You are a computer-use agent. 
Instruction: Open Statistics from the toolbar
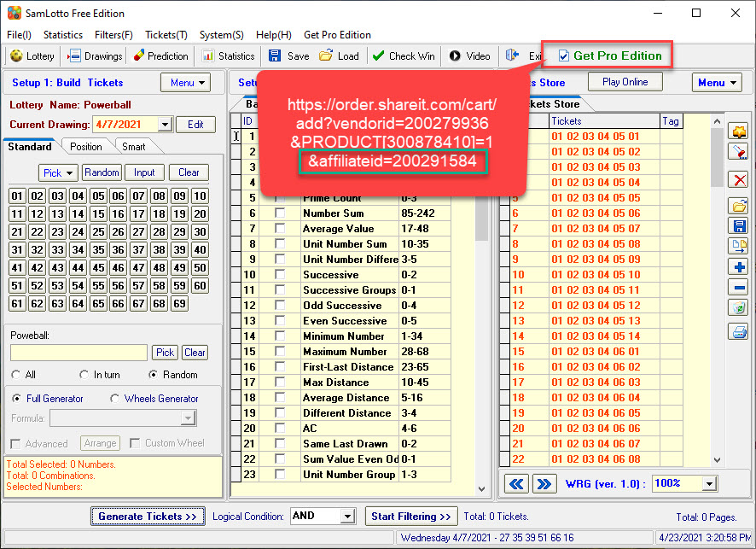[229, 56]
